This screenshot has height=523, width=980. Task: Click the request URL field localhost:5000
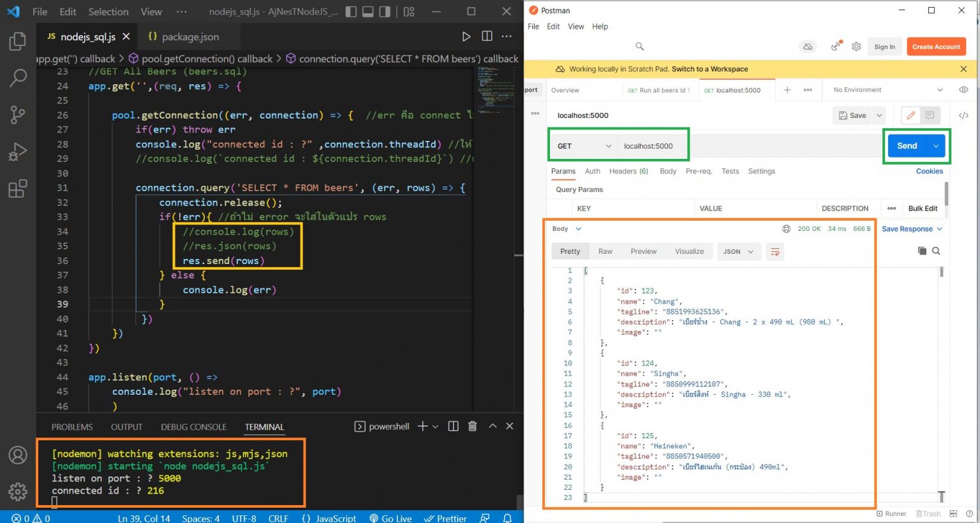point(648,146)
